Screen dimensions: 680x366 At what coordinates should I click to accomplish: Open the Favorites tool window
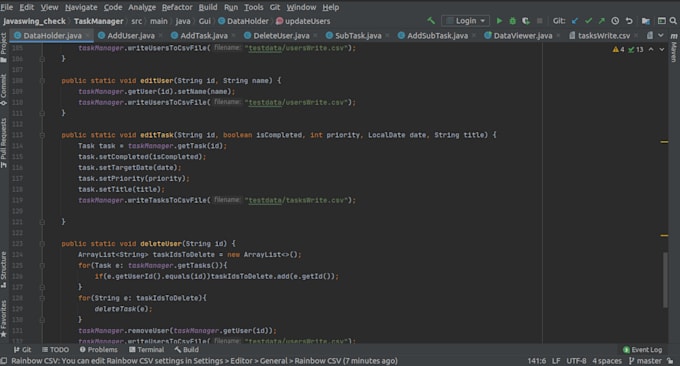[x=4, y=319]
